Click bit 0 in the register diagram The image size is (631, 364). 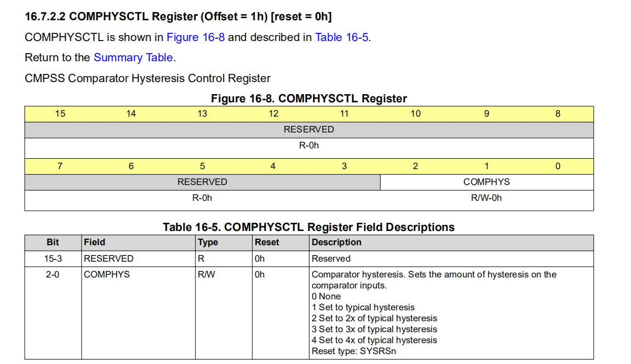[558, 166]
